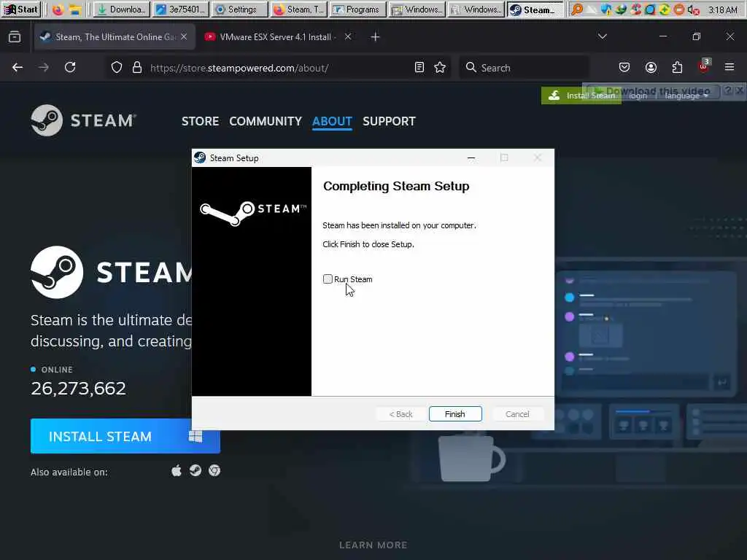This screenshot has width=747, height=560.
Task: Minimize the Steam Setup dialog
Action: point(471,157)
